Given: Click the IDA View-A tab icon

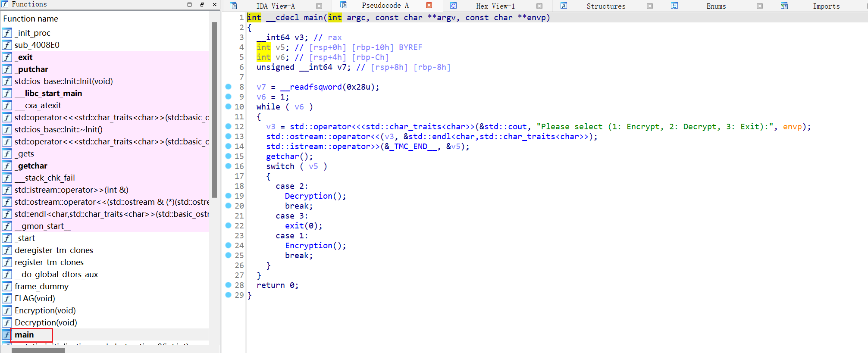Looking at the screenshot, I should click(233, 6).
